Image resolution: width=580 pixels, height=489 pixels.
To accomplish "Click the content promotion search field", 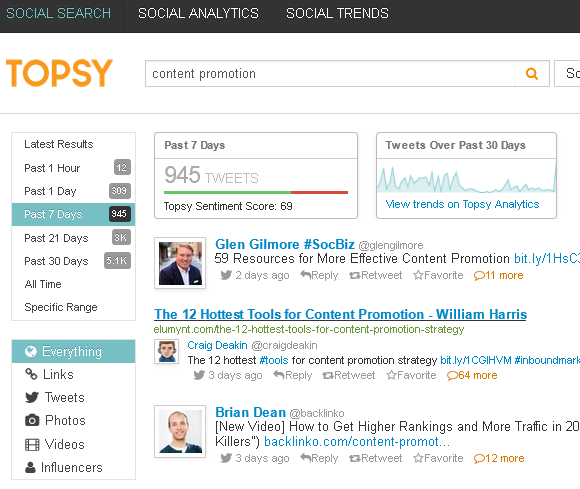I will point(330,74).
